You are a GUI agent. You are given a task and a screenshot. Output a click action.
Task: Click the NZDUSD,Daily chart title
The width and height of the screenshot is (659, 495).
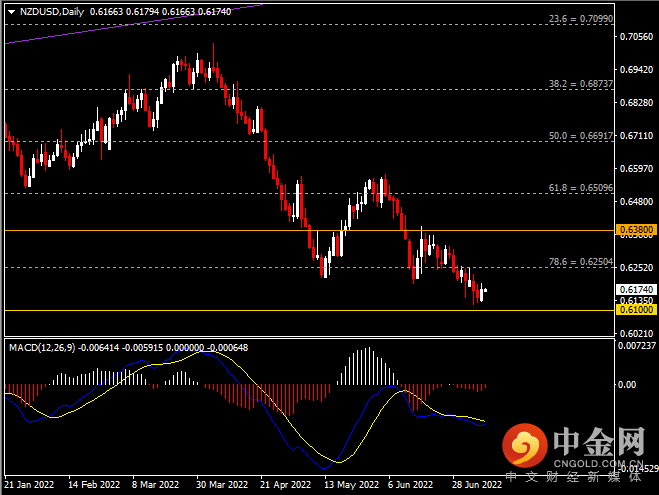point(52,12)
